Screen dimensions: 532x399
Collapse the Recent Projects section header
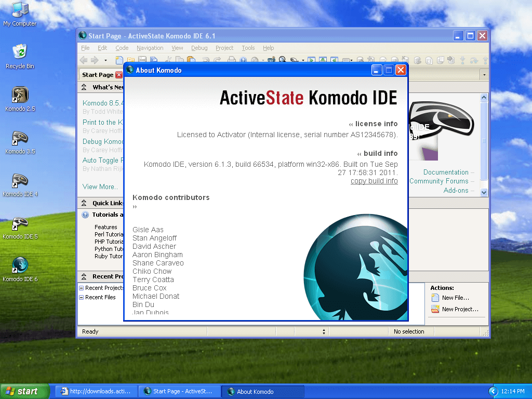(x=84, y=276)
